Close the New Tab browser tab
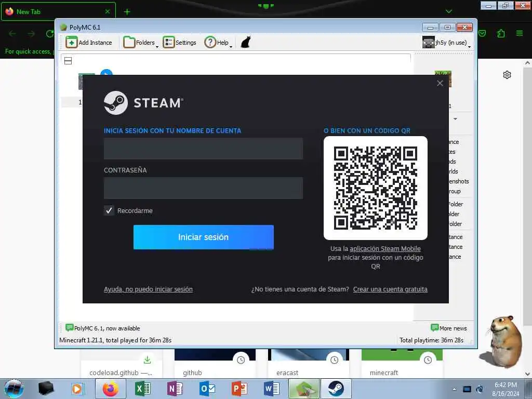The image size is (532, 399). pyautogui.click(x=107, y=11)
